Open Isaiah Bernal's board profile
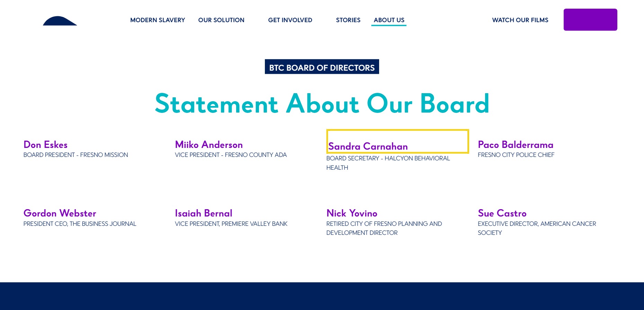Screen dimensions: 644x310 [x=204, y=213]
